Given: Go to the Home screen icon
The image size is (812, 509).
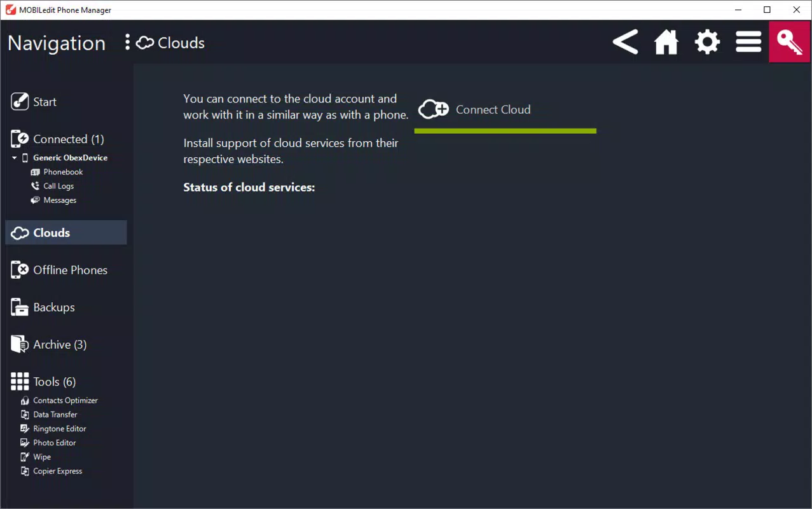Looking at the screenshot, I should coord(666,43).
